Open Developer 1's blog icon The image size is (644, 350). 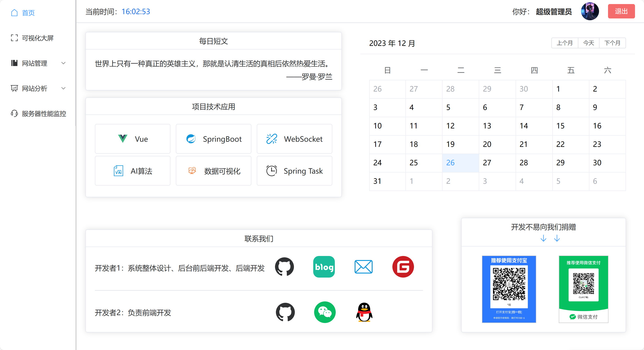click(x=324, y=267)
